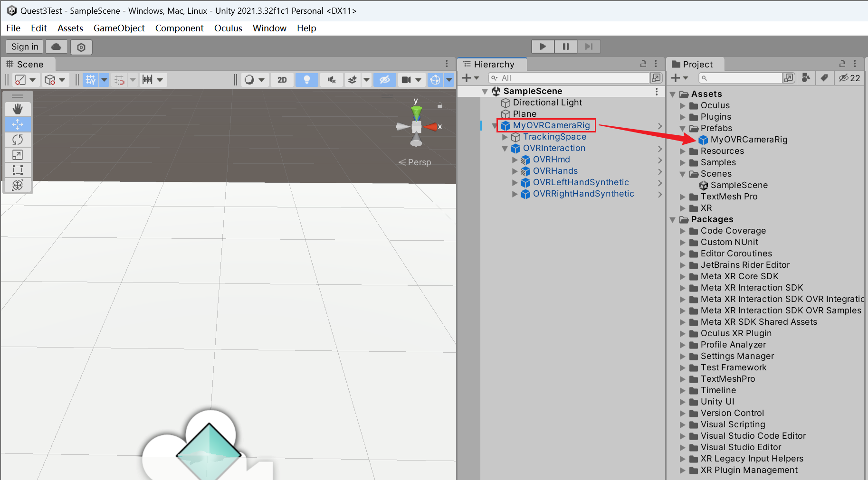Image resolution: width=868 pixels, height=480 pixels.
Task: Click the Pause button
Action: 566,46
